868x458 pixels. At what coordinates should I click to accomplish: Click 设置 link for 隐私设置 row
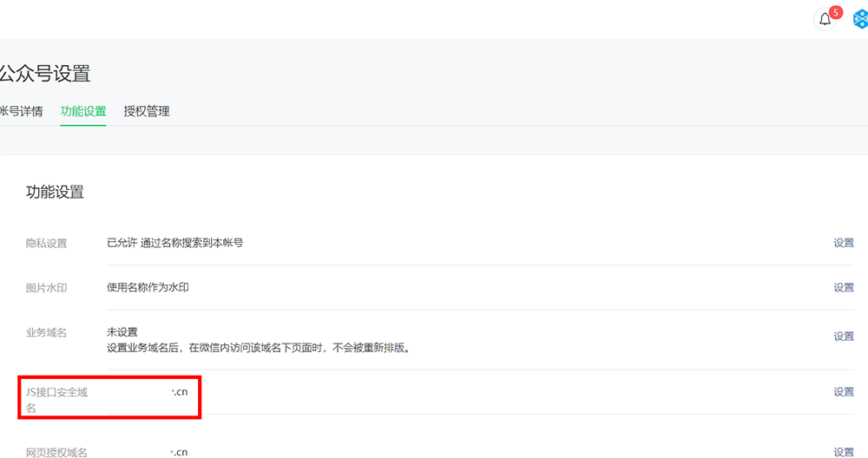[844, 243]
